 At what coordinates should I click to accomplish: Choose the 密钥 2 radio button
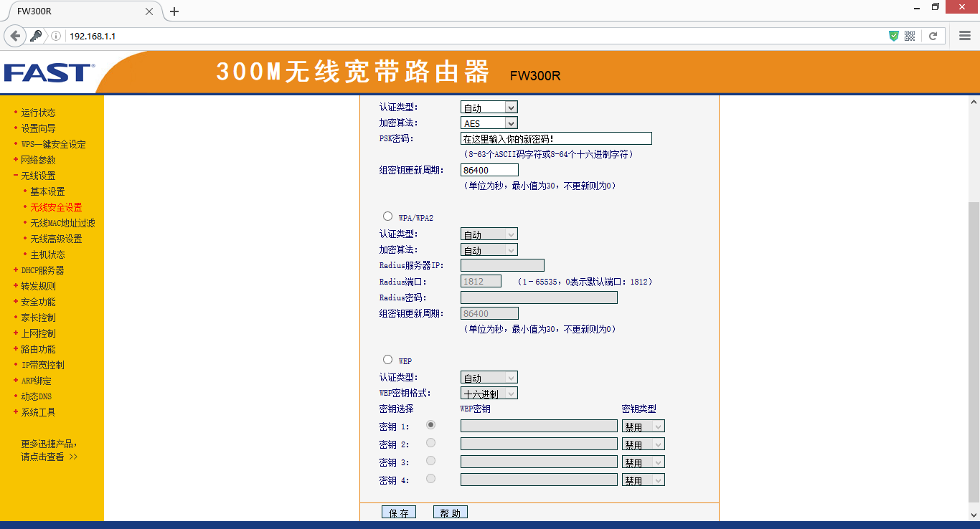pyautogui.click(x=430, y=443)
